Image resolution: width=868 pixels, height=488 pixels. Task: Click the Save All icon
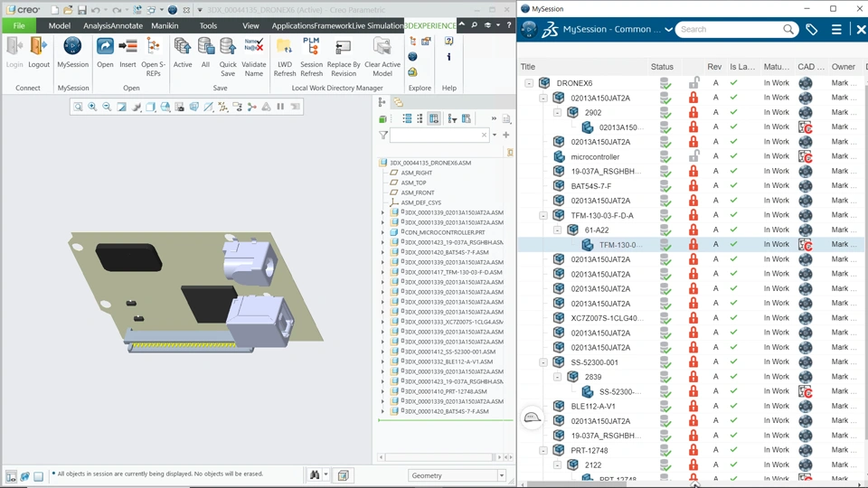pos(205,46)
